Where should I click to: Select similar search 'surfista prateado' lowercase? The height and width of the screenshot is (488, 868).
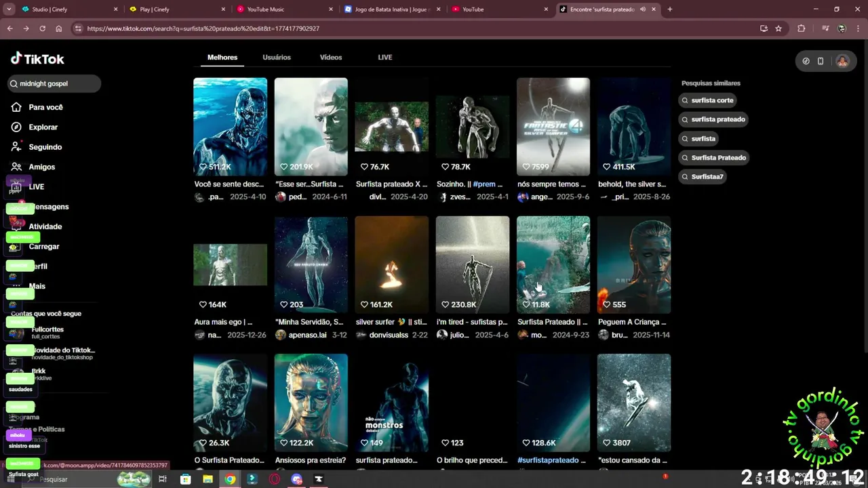[x=714, y=119]
